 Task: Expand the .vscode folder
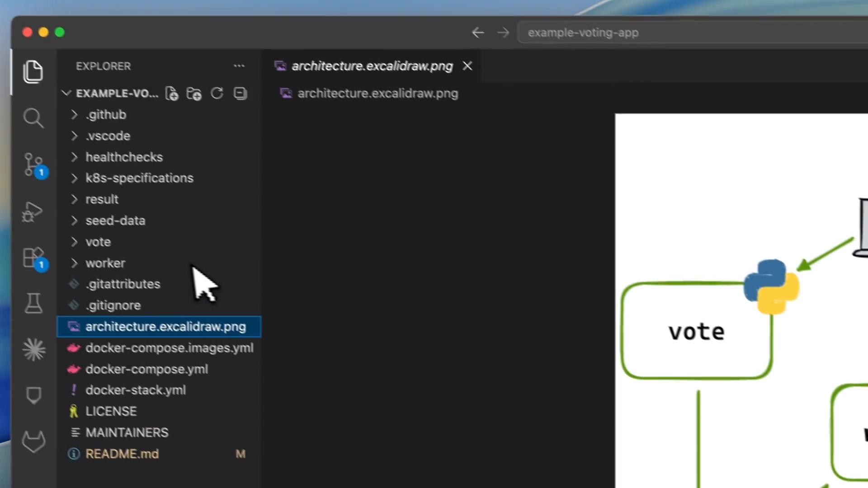pos(159,136)
